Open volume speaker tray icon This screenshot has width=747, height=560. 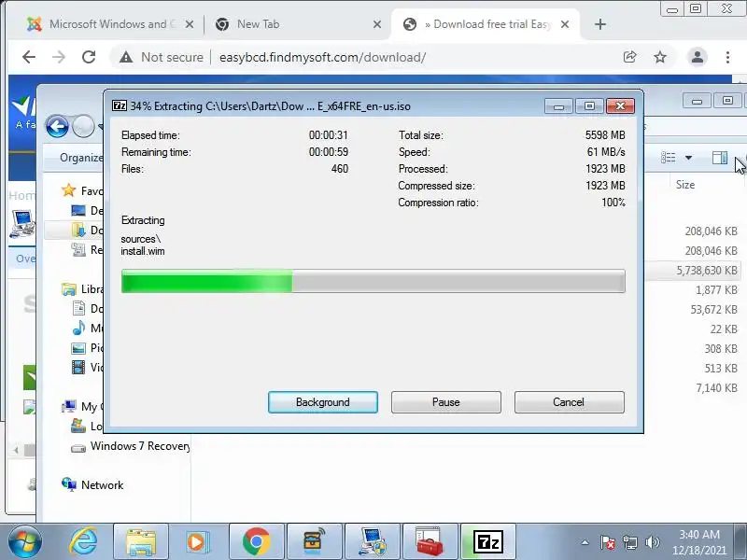652,542
